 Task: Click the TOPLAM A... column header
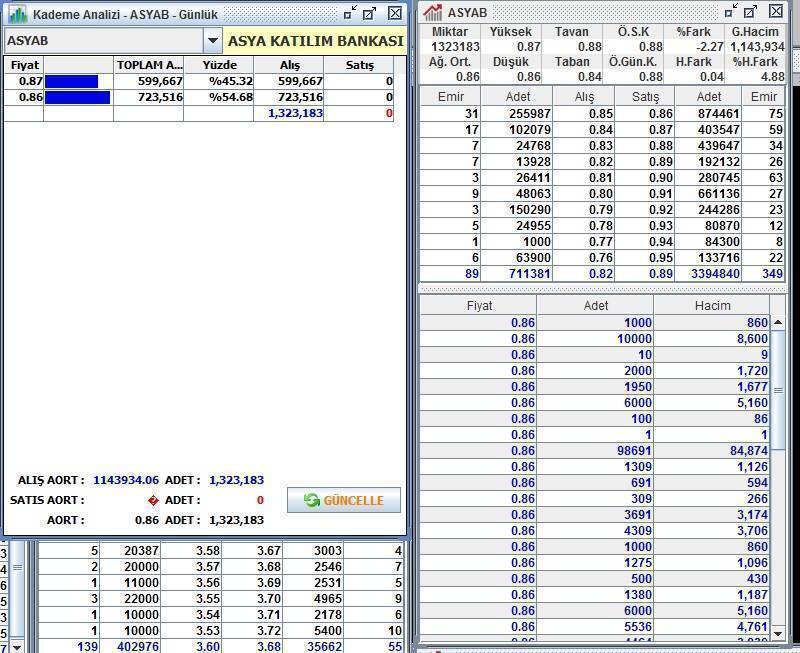(x=148, y=65)
